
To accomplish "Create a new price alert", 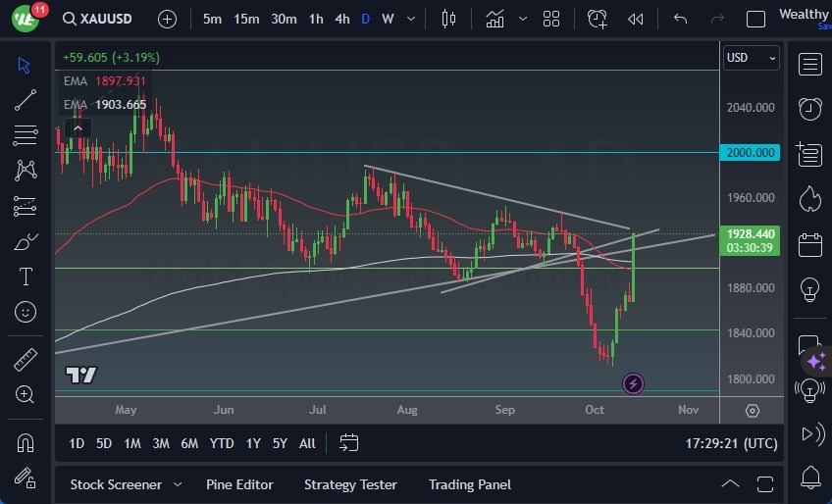I will 597,19.
